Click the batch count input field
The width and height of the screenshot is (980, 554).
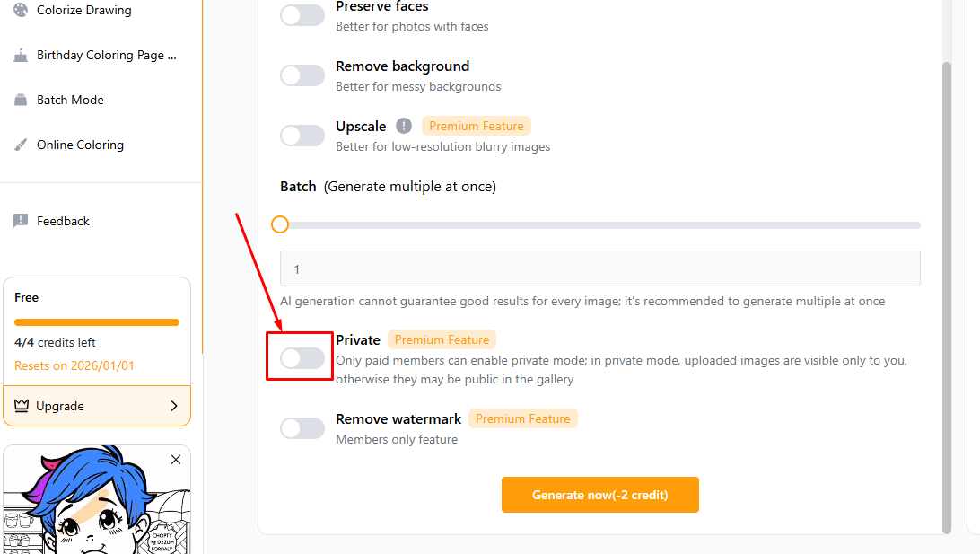[599, 268]
